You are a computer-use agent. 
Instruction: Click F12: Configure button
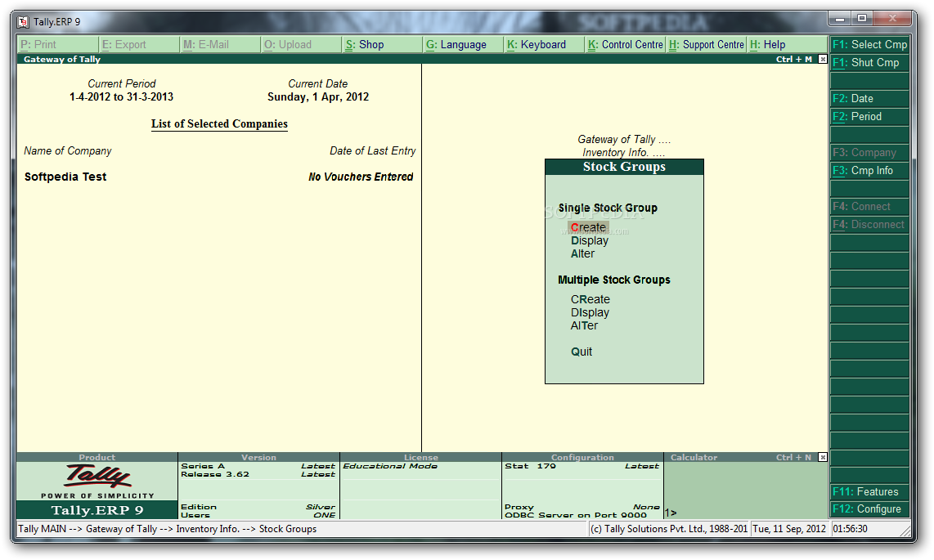click(869, 508)
